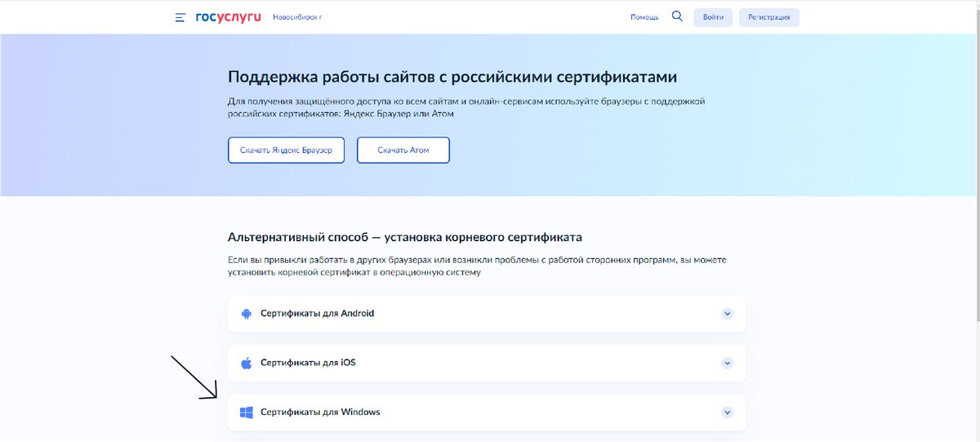Image resolution: width=980 pixels, height=442 pixels.
Task: Click the Windows logo icon
Action: coord(246,413)
